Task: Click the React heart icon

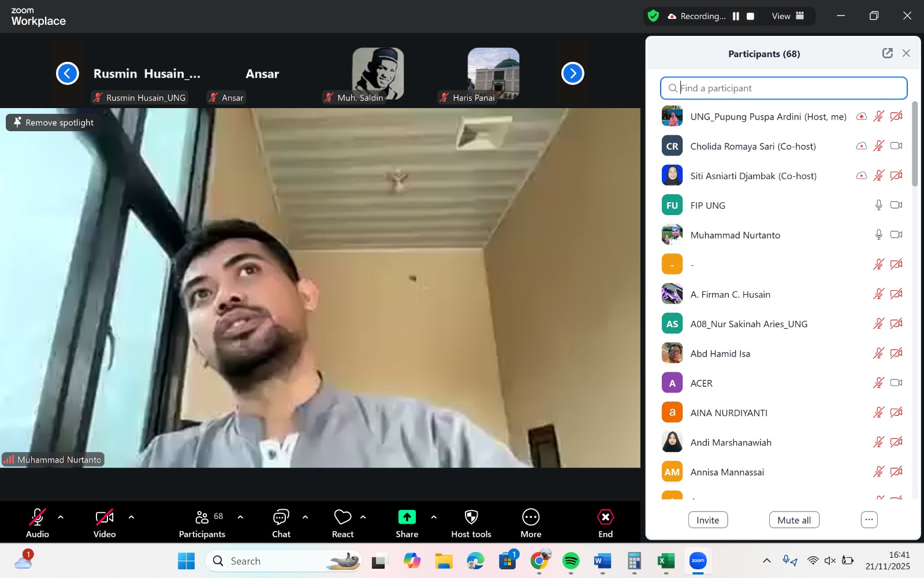Action: pos(342,517)
